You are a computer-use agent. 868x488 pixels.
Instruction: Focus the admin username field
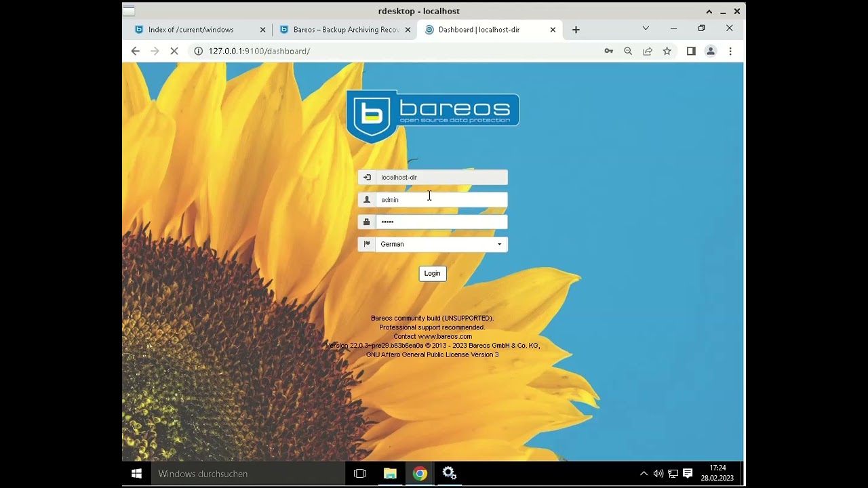(441, 199)
